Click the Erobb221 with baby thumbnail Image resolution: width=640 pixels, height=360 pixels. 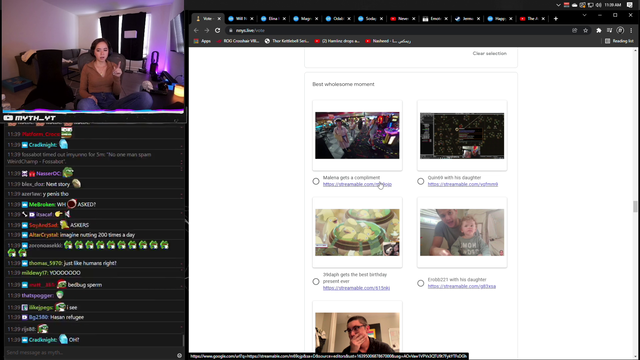click(x=462, y=233)
